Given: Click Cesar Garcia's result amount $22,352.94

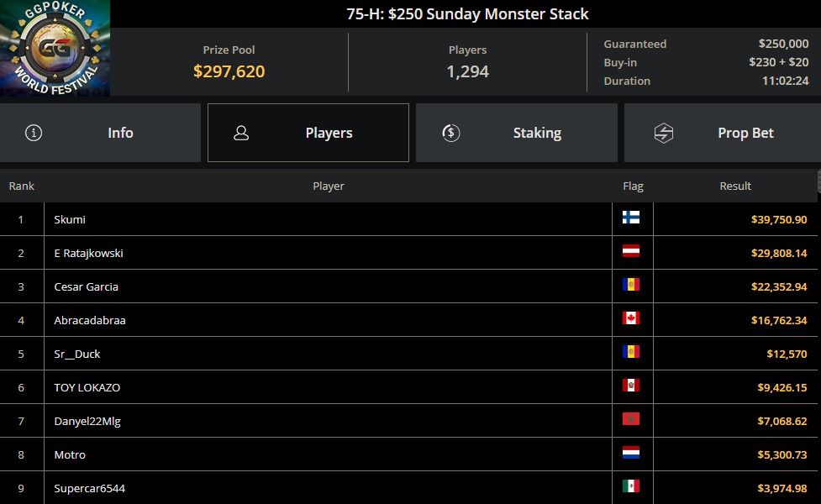Looking at the screenshot, I should pyautogui.click(x=778, y=286).
